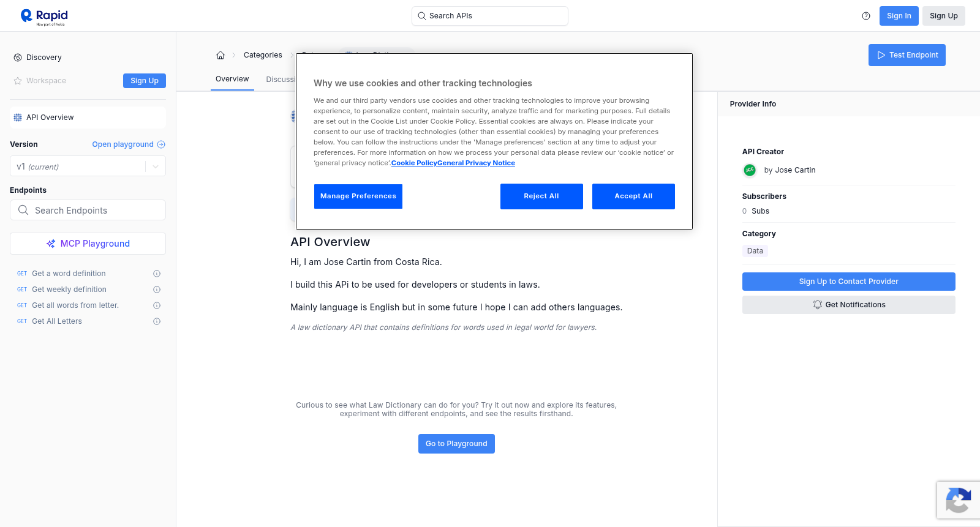Click the API Overview grid icon
Screen dimensions: 980x527
pos(18,118)
